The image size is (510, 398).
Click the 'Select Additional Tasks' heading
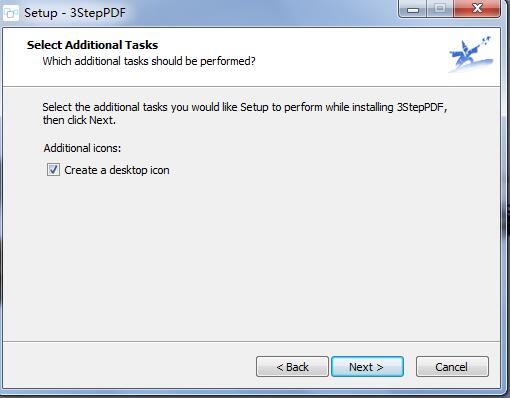(92, 45)
